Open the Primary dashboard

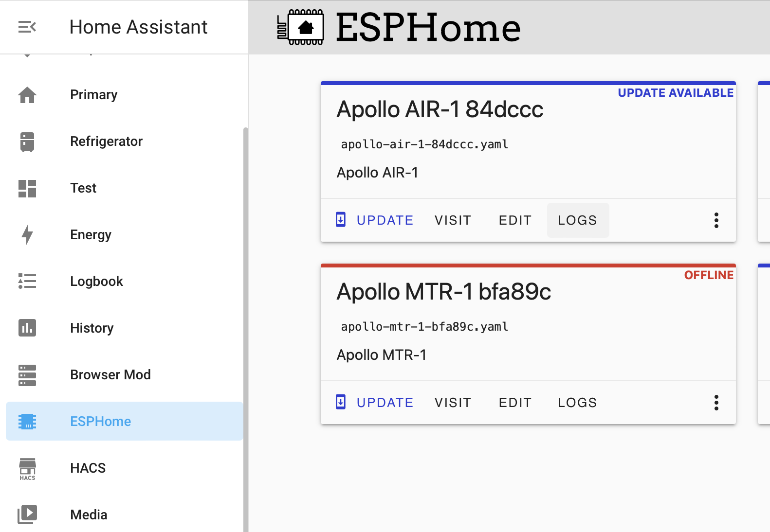124,95
